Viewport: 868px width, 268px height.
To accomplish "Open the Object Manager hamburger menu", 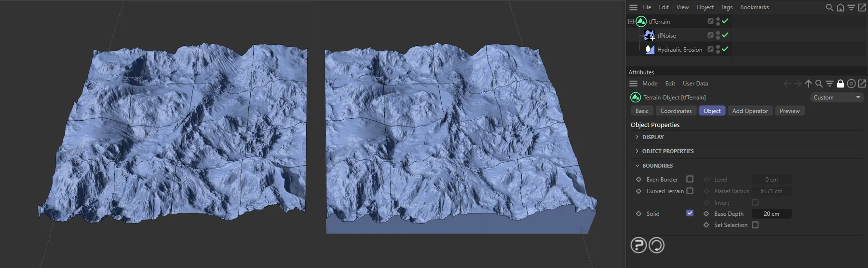I will [x=633, y=7].
